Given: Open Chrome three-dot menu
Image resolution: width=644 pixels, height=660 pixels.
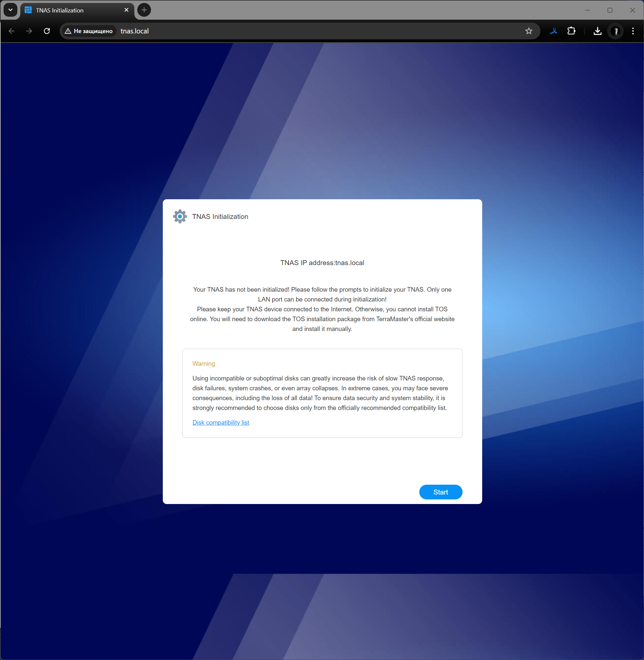Looking at the screenshot, I should pyautogui.click(x=633, y=31).
